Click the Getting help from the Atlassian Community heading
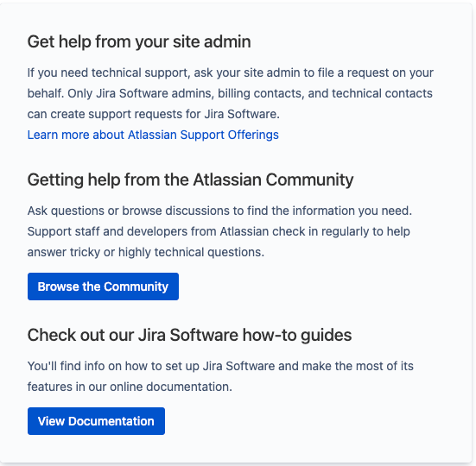The width and height of the screenshot is (476, 466). tap(190, 180)
